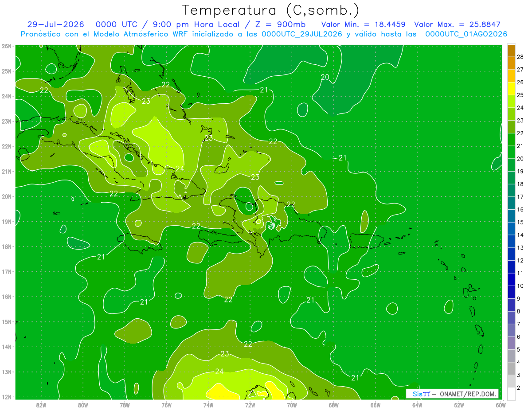Click the longitude axis label '82W'
The image size is (532, 411).
point(41,405)
